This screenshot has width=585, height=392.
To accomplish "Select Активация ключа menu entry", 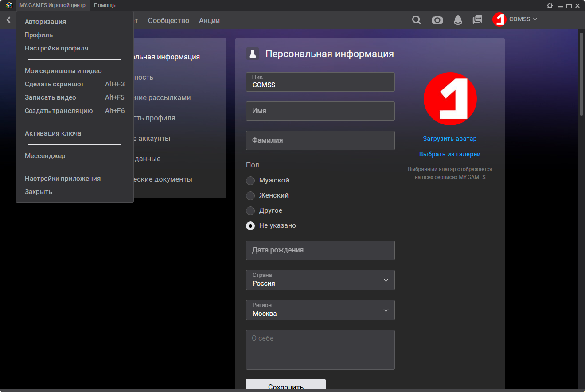I will pyautogui.click(x=53, y=133).
